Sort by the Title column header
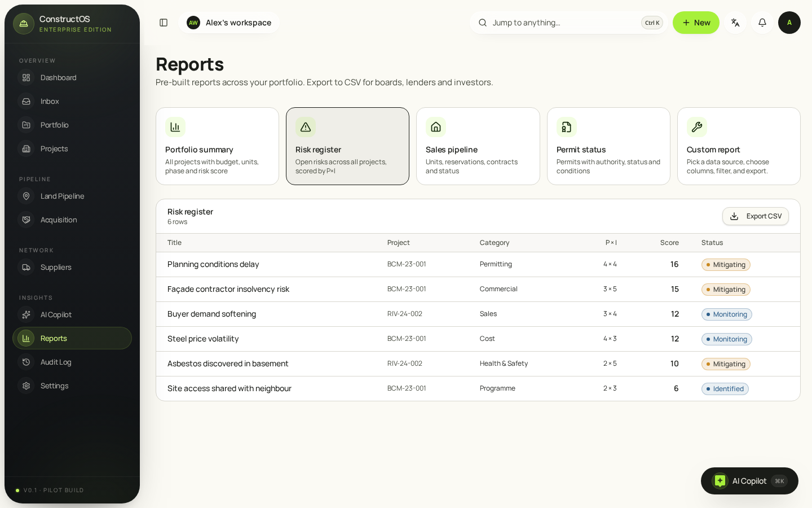The height and width of the screenshot is (508, 812). pyautogui.click(x=174, y=243)
